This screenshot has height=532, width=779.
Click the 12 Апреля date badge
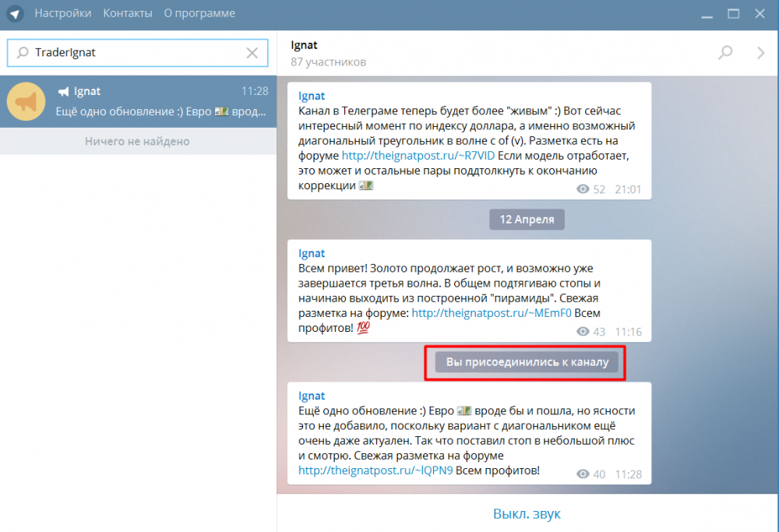tap(527, 220)
